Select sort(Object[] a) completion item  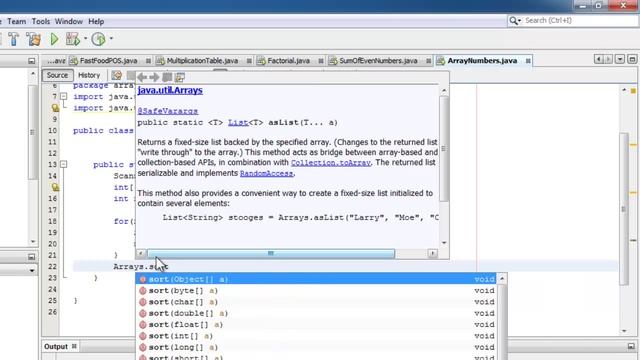coord(316,279)
